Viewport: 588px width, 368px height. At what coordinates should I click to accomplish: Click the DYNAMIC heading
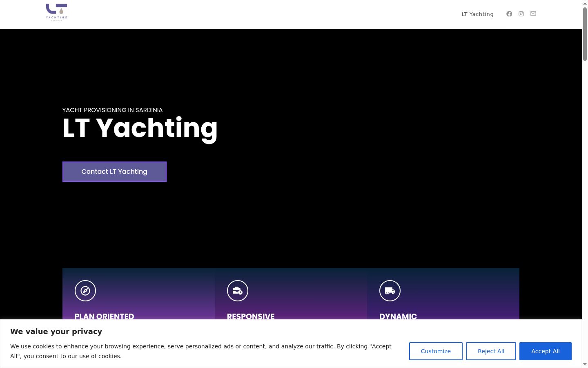point(398,316)
